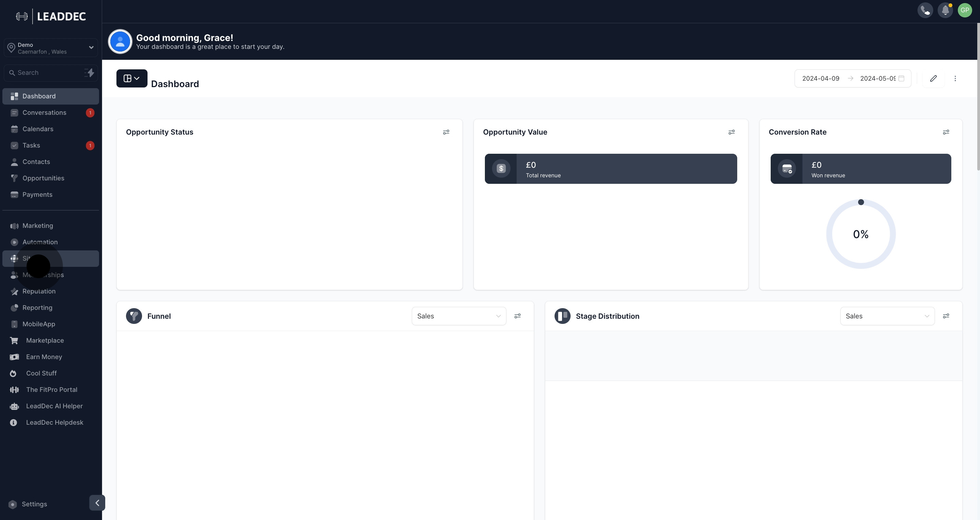Open the Opportunities menu item

[x=43, y=178]
